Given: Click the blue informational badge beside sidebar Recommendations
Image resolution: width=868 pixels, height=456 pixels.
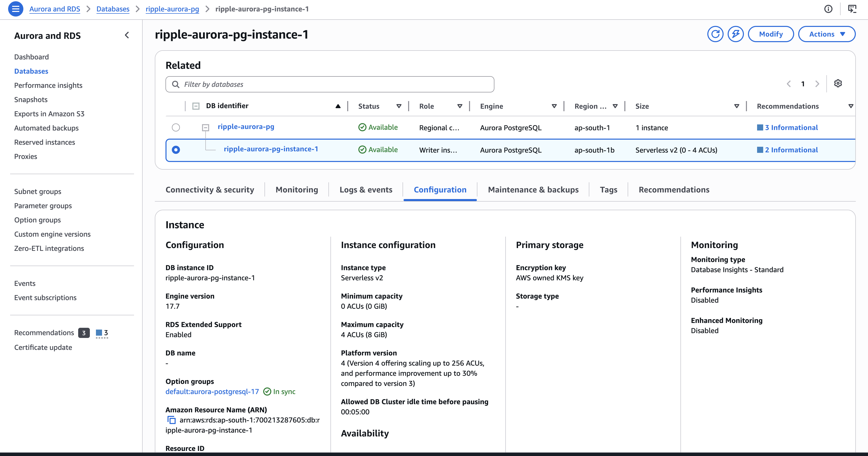Looking at the screenshot, I should (102, 333).
